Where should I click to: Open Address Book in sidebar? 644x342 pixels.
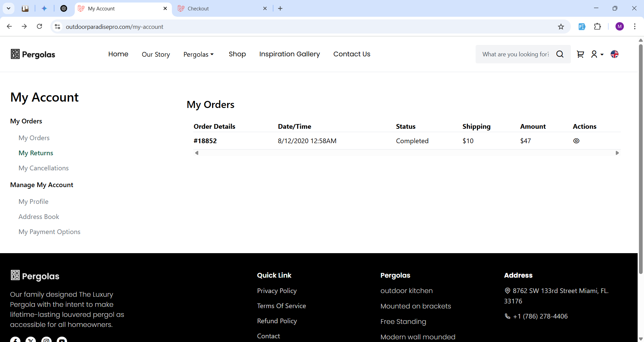39,217
